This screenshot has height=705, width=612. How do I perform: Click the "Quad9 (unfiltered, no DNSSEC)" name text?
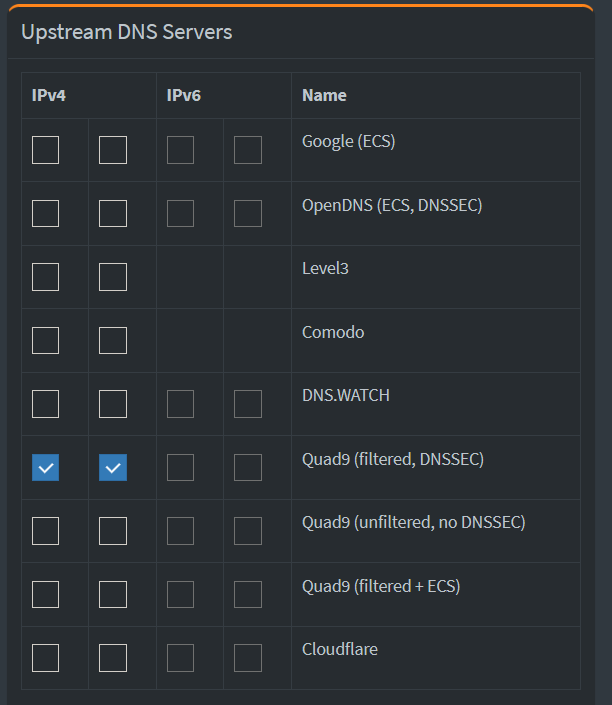point(414,522)
